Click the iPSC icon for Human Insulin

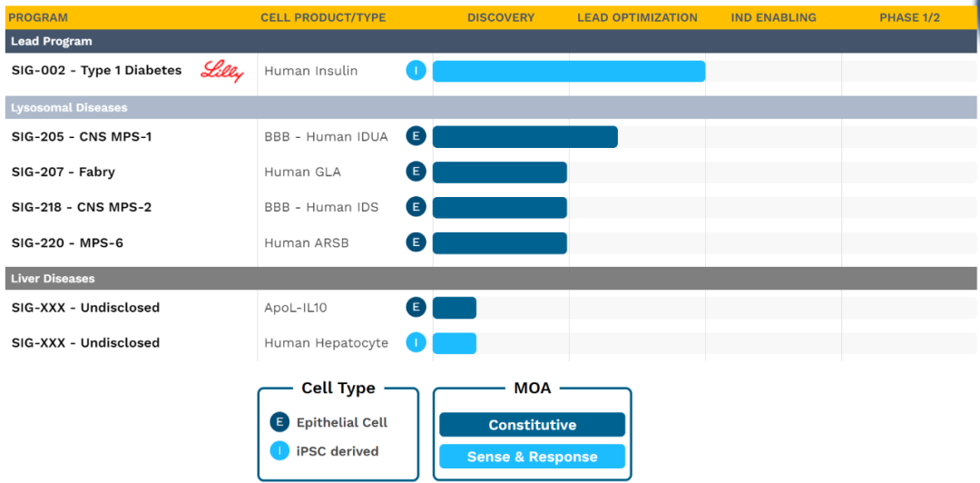click(x=416, y=71)
